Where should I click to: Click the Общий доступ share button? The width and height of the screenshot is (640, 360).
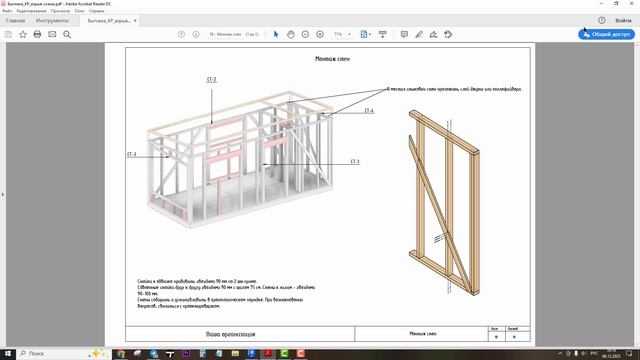pos(606,34)
